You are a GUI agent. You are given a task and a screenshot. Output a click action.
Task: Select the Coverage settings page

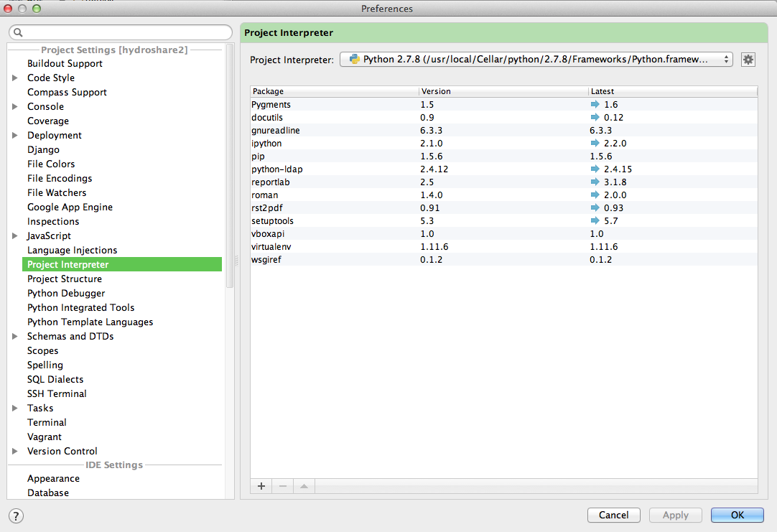point(48,121)
